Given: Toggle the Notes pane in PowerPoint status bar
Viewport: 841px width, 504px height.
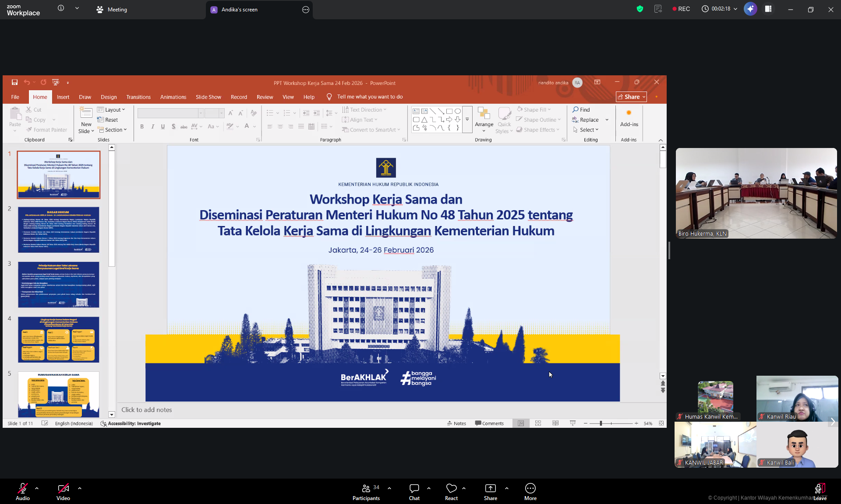Looking at the screenshot, I should (x=456, y=423).
